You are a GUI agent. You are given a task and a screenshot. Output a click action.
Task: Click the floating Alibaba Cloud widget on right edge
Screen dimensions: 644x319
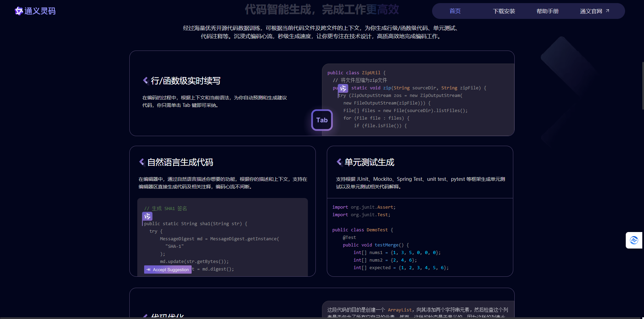click(x=634, y=240)
